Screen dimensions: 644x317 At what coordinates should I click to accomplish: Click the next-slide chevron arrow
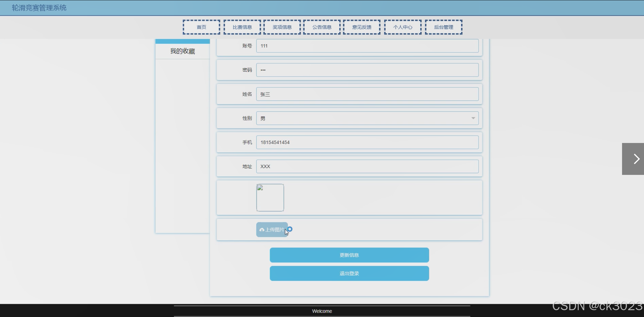[x=636, y=159]
